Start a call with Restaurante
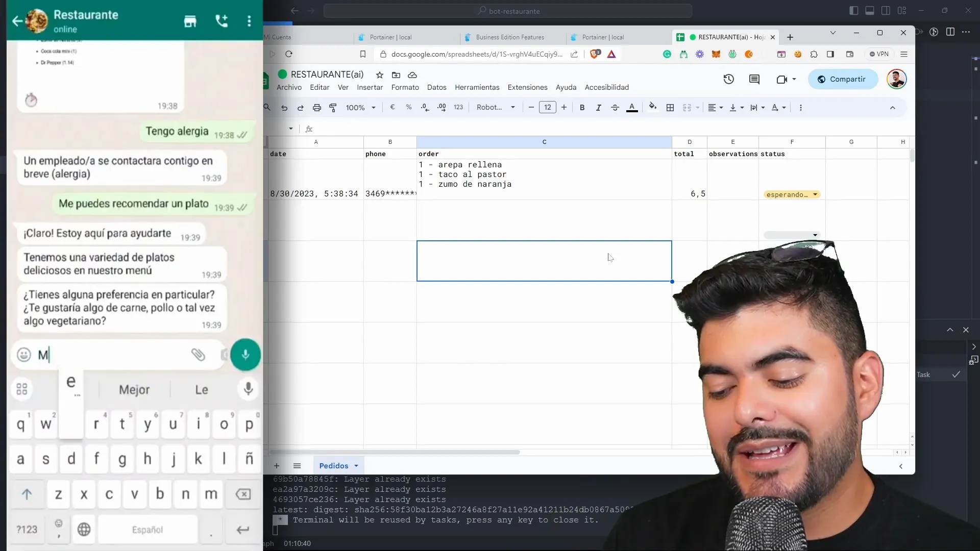Image resolution: width=980 pixels, height=551 pixels. click(222, 21)
